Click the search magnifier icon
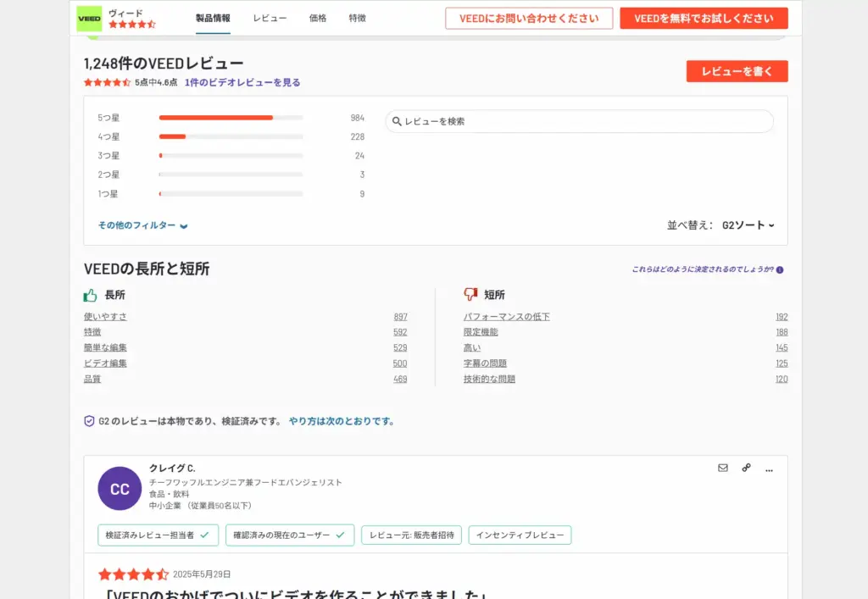The image size is (868, 599). (397, 121)
